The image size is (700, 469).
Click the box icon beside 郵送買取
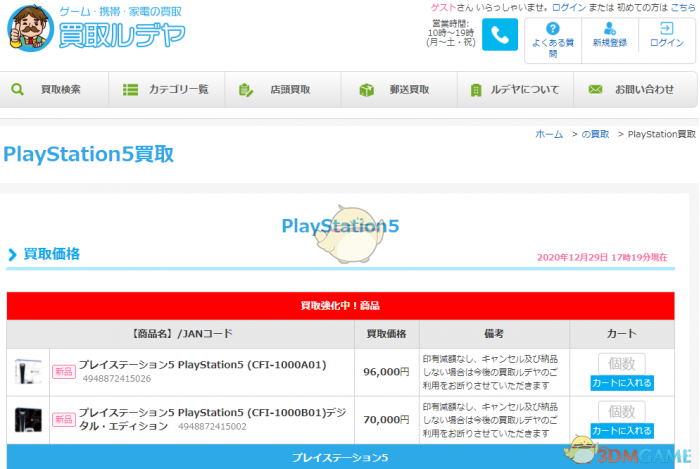(367, 90)
